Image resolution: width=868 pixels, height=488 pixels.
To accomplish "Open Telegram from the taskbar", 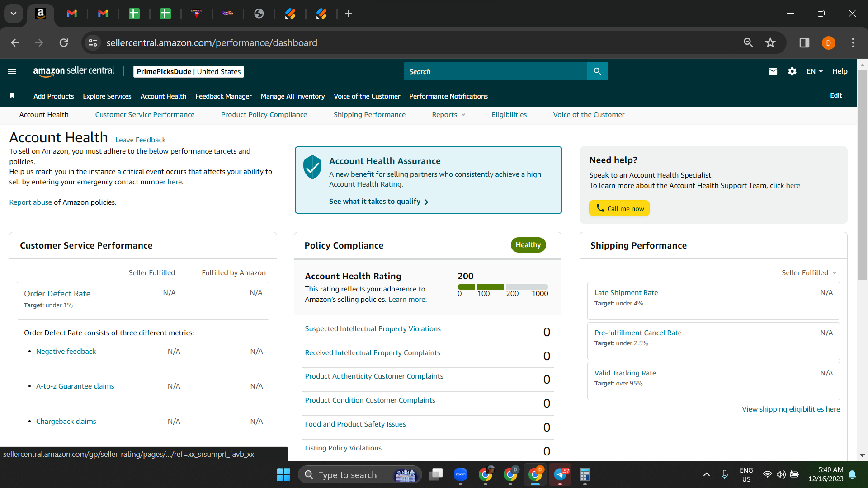I will [x=560, y=474].
